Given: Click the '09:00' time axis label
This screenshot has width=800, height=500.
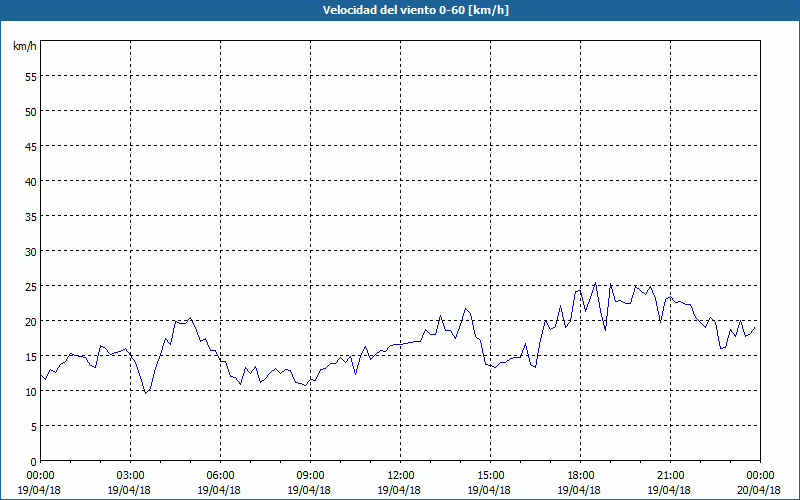Looking at the screenshot, I should coord(310,476).
